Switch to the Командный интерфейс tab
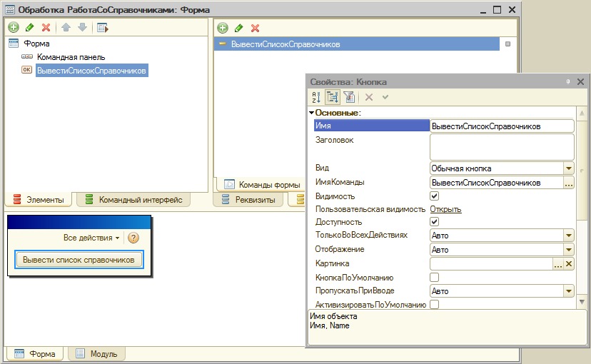The image size is (591, 364). coord(133,200)
